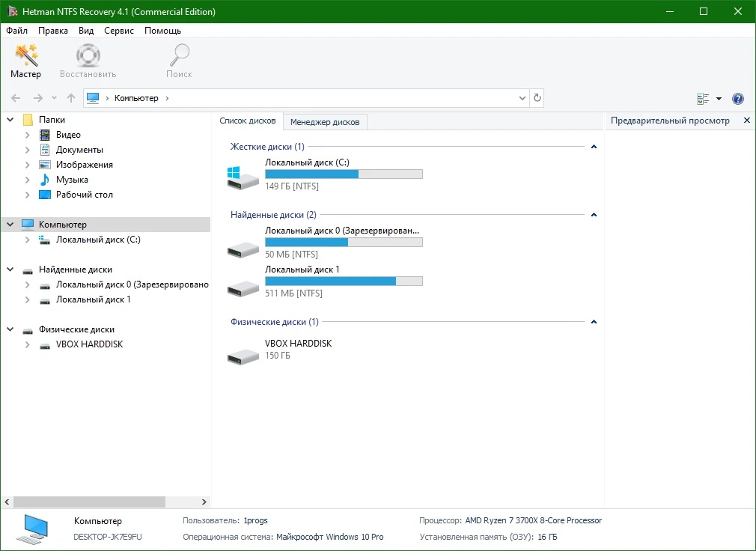This screenshot has width=756, height=551.
Task: Collapse the Папки tree node
Action: (10, 119)
